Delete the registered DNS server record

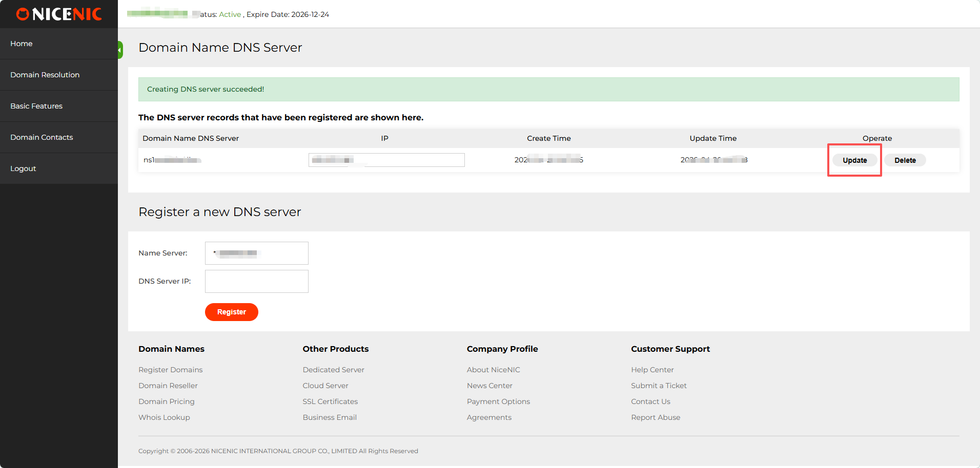point(905,160)
